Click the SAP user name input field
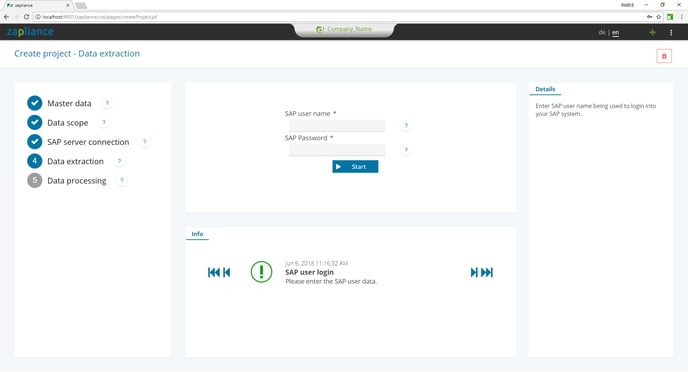688x372 pixels. [337, 125]
